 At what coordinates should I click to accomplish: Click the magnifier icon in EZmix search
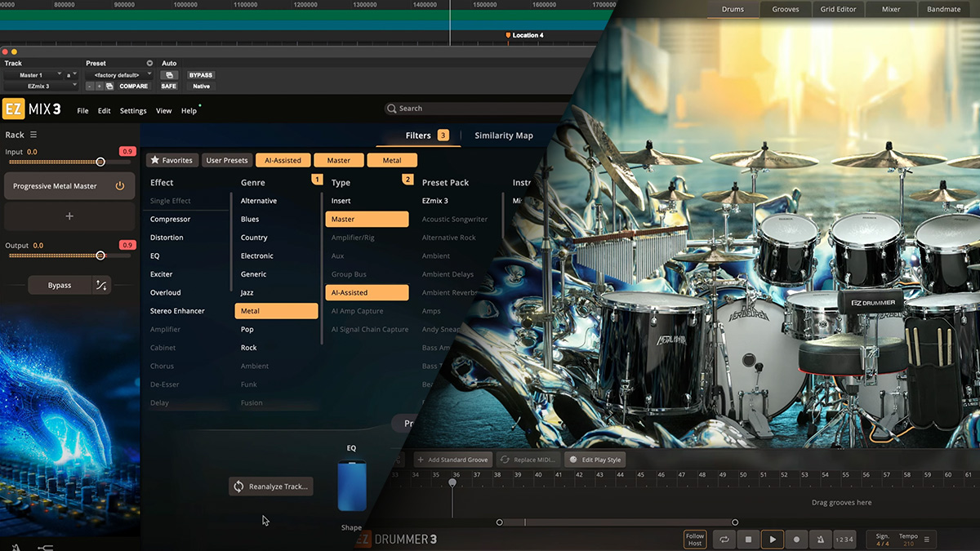pos(393,109)
